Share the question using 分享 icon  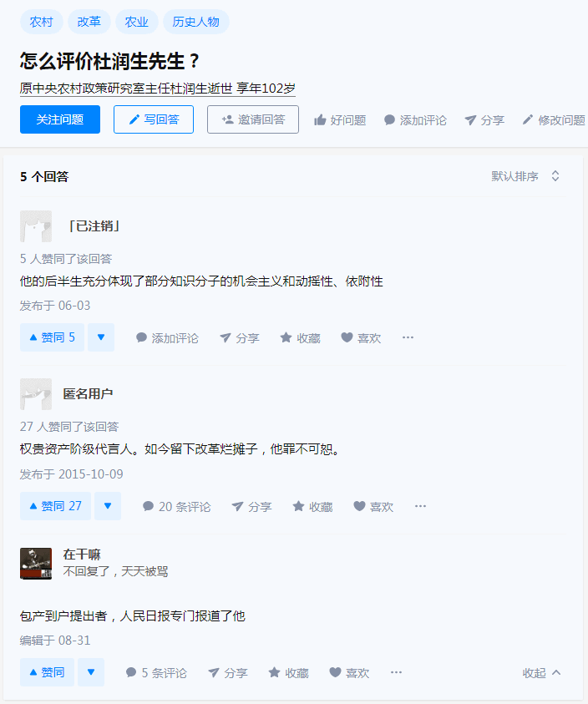pyautogui.click(x=470, y=120)
